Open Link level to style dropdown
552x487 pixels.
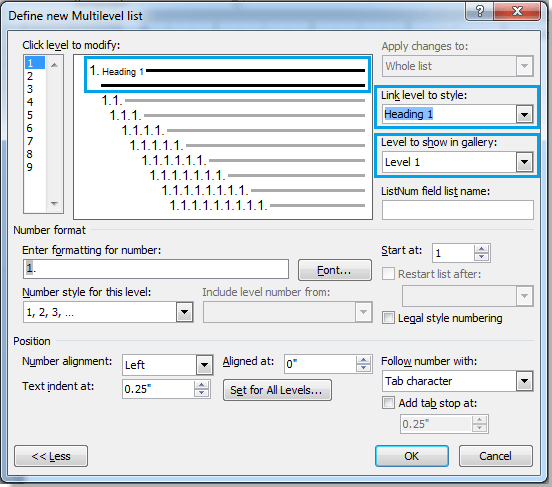point(524,114)
